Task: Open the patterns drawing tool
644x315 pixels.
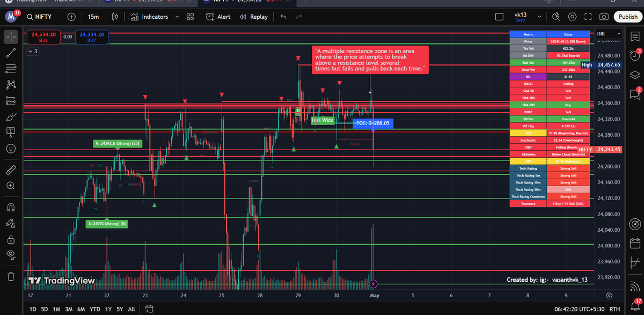Action: click(x=11, y=84)
